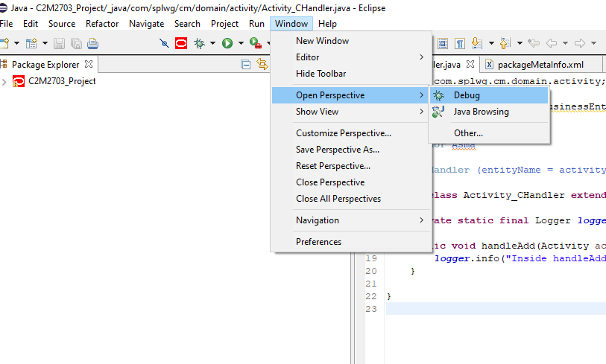Toggle Show Whitespace Characters icon

[459, 43]
